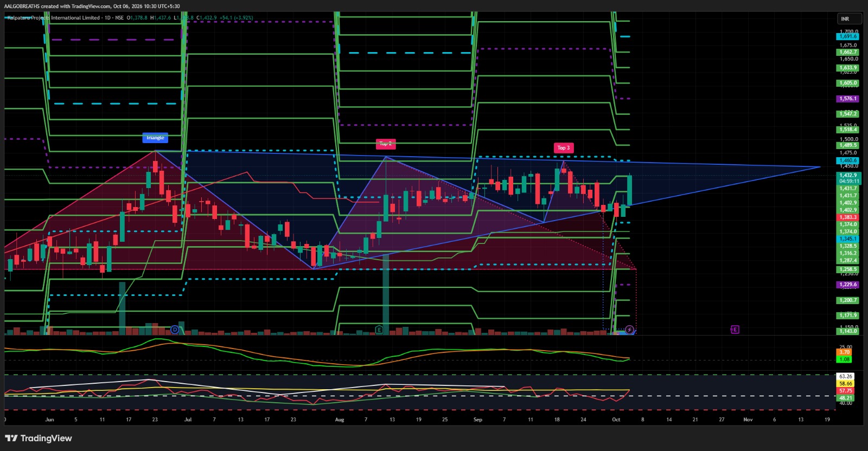The height and width of the screenshot is (451, 868).
Task: Click the cyan 1,345.1 price label
Action: tap(848, 239)
